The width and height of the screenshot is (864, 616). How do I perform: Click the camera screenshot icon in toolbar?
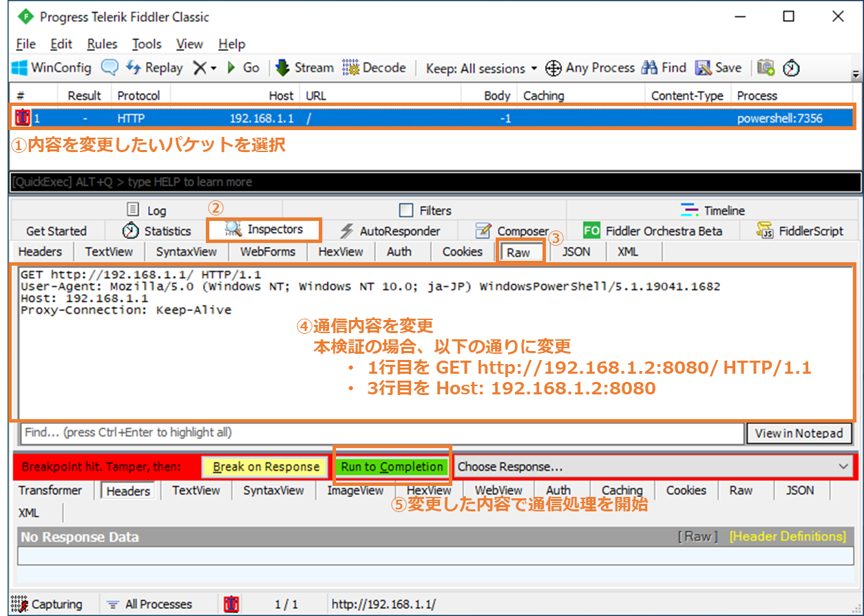766,67
